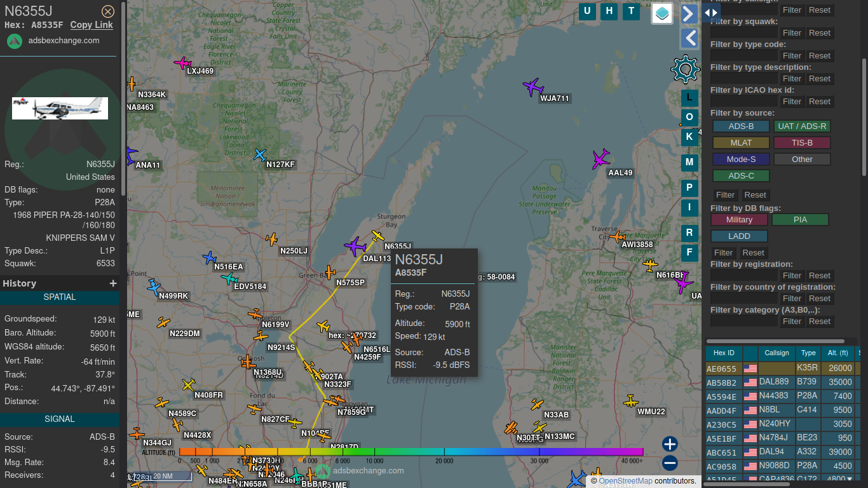Select the N127KF aircraft icon
The image size is (868, 488).
(260, 154)
